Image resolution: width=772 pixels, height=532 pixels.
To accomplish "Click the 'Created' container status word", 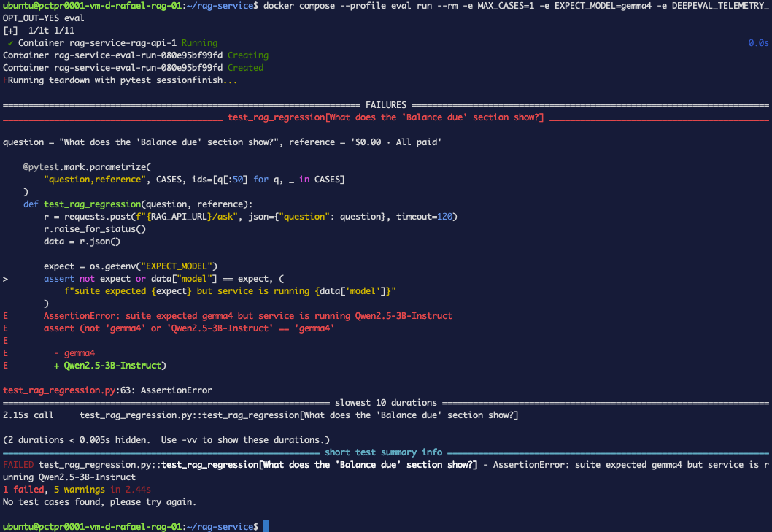I will click(245, 67).
